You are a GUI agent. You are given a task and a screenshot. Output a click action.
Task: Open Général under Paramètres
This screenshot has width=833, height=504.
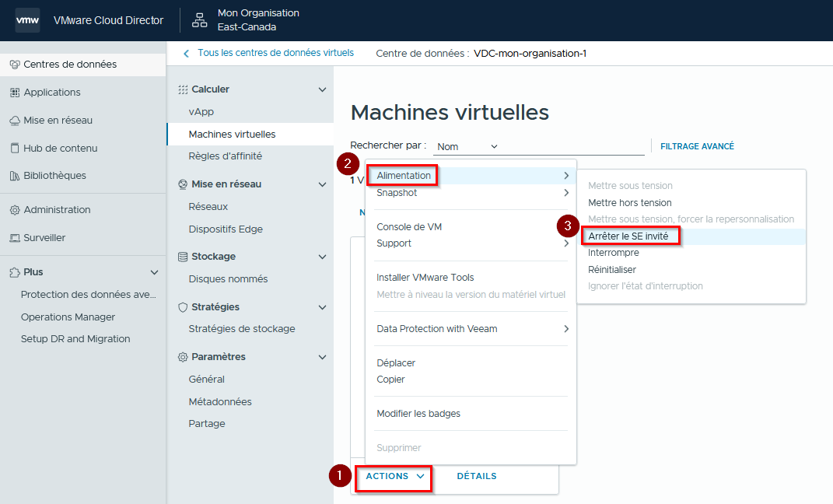point(206,380)
